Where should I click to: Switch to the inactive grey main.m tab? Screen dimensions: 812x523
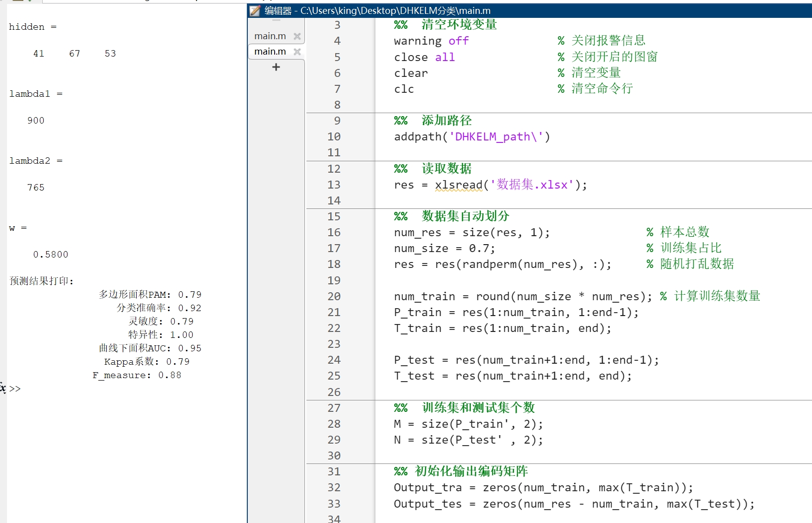[270, 36]
